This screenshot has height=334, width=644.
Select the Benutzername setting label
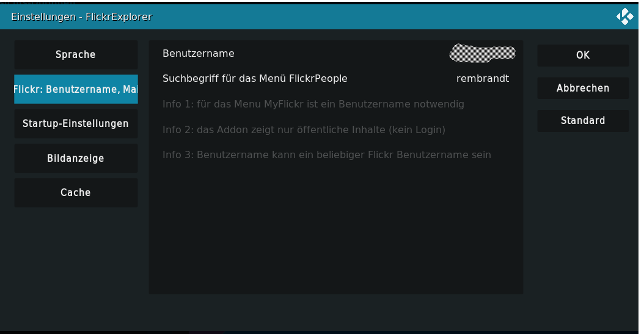click(x=199, y=54)
